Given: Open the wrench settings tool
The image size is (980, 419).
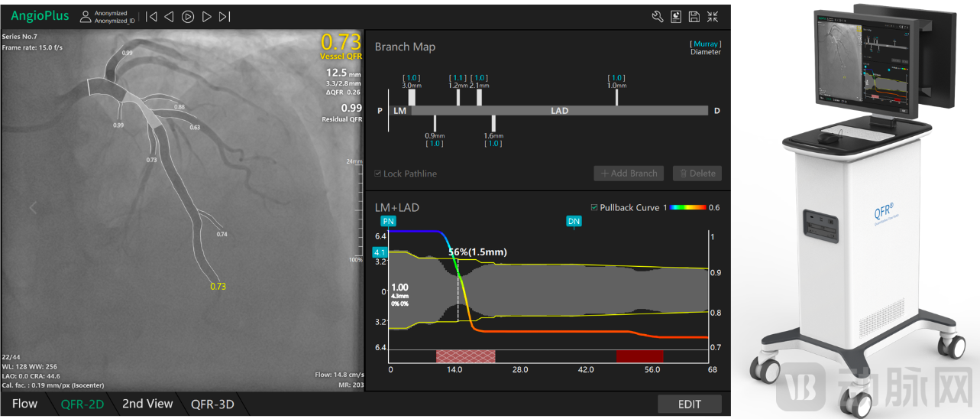Looking at the screenshot, I should tap(658, 17).
